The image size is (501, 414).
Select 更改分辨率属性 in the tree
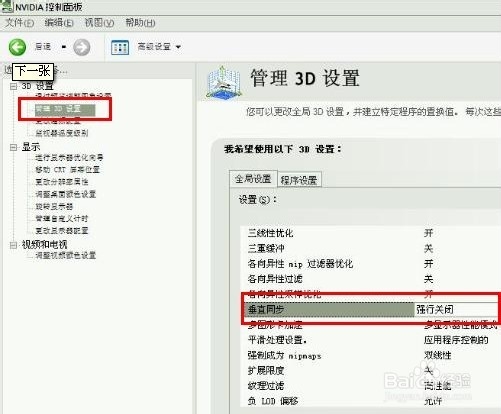[62, 182]
